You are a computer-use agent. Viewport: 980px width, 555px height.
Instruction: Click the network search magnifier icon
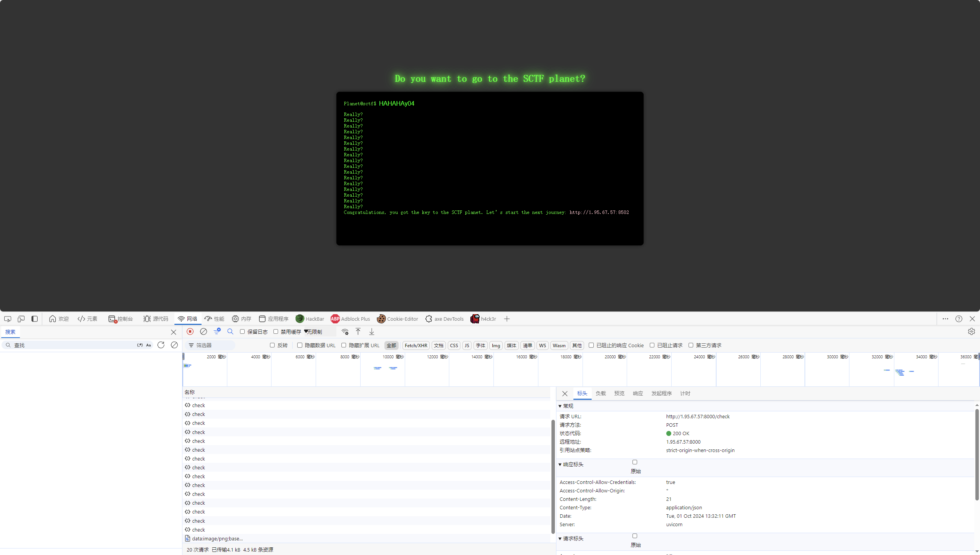point(230,331)
